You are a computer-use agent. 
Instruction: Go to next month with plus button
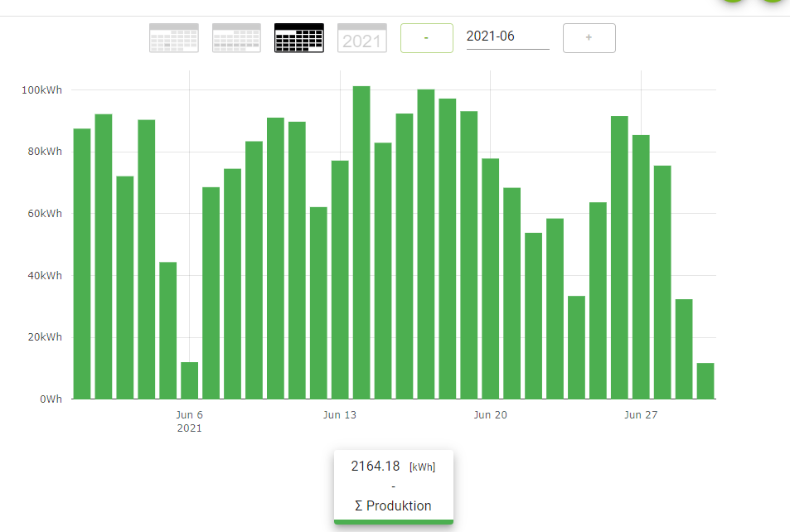click(589, 38)
